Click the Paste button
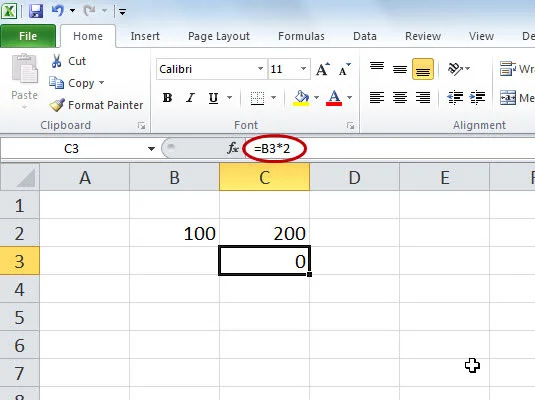The width and height of the screenshot is (535, 400). tap(25, 81)
